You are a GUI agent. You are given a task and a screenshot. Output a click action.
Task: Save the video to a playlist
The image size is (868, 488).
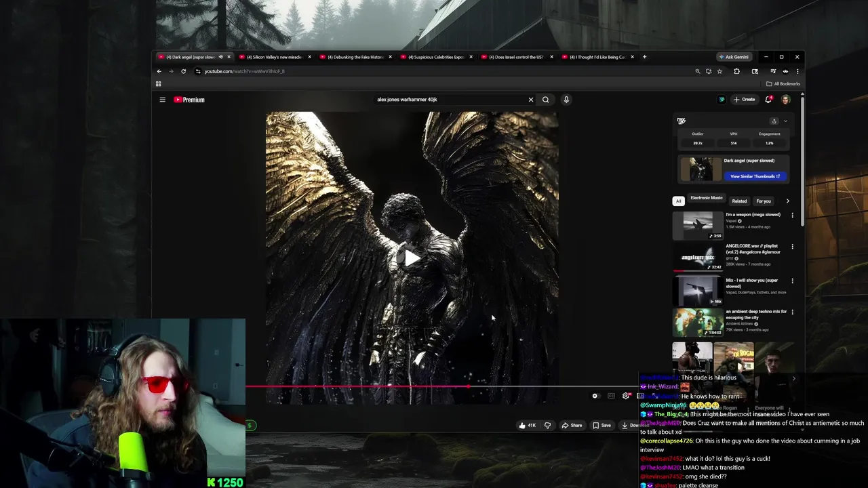tap(601, 426)
